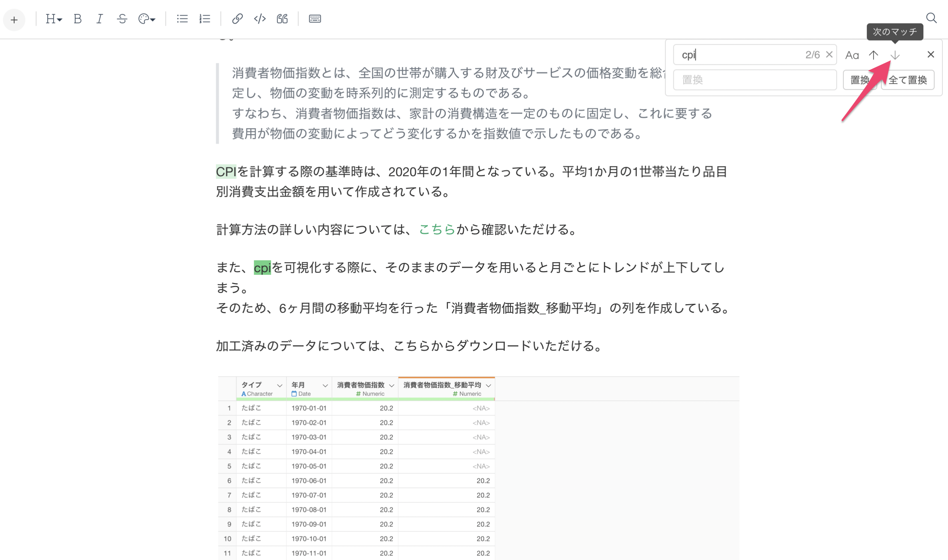Click the 2/6 match counter

[x=812, y=55]
